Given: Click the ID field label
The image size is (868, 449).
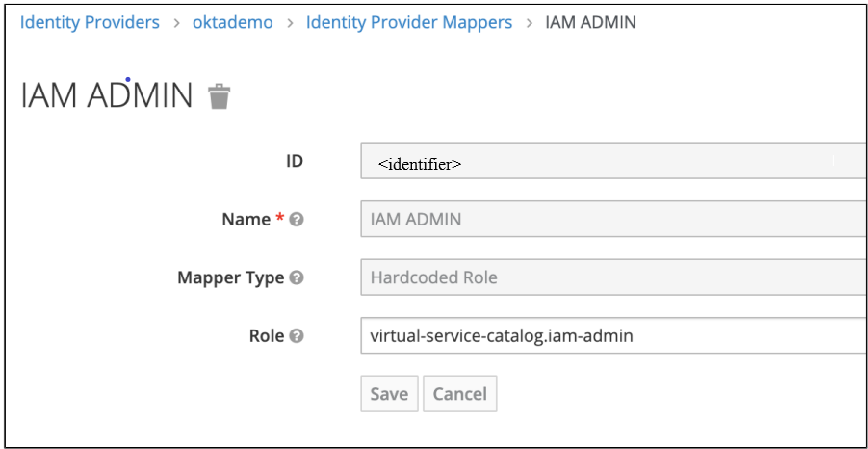Looking at the screenshot, I should click(294, 161).
